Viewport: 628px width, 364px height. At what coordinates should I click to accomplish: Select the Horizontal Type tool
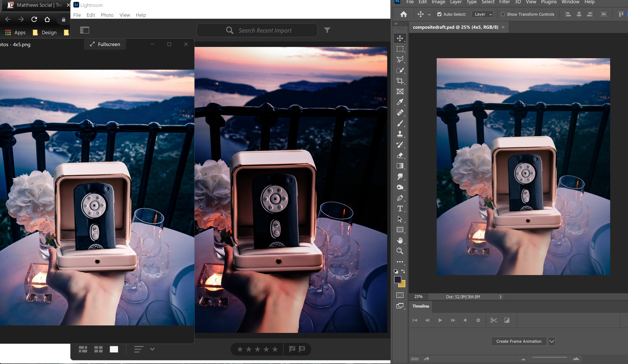(400, 208)
